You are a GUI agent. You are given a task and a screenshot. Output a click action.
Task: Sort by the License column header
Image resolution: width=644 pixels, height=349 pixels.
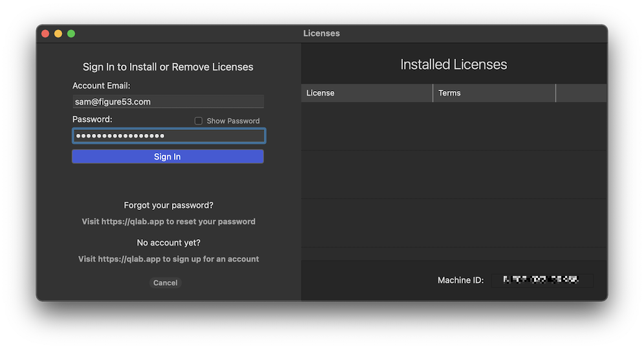pyautogui.click(x=366, y=93)
